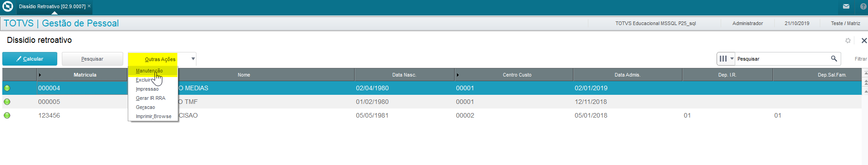
Task: Click green status icon for row 000004
Action: pyautogui.click(x=7, y=88)
